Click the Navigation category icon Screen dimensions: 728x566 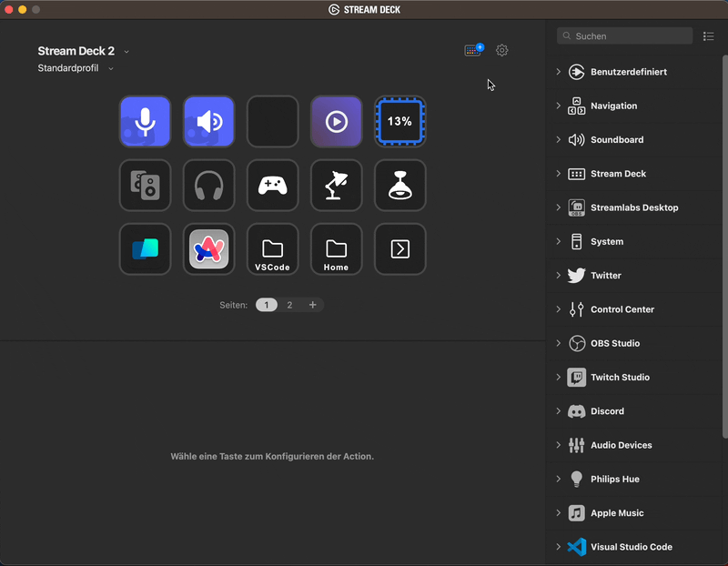coord(577,106)
